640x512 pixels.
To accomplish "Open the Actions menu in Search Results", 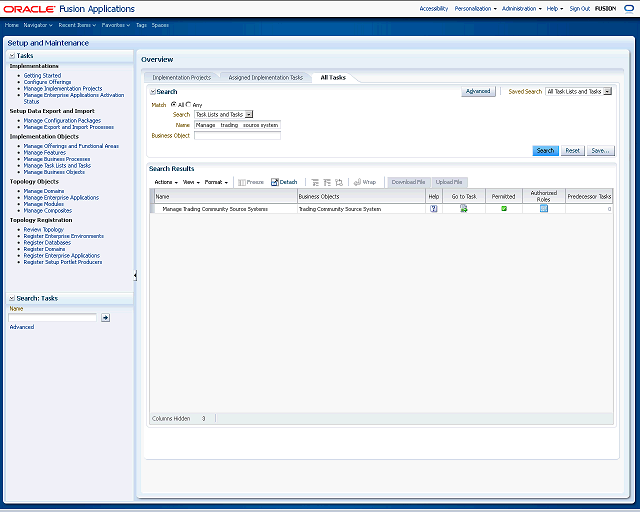I will tap(165, 182).
